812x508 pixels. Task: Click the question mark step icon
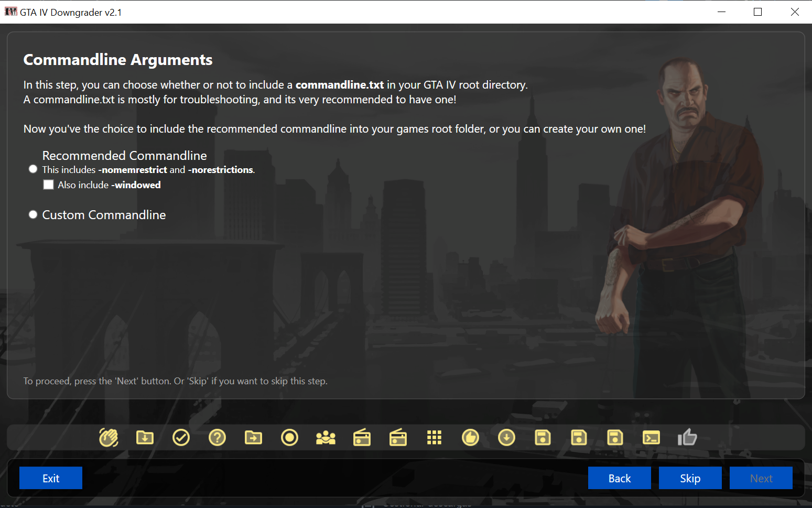(217, 437)
